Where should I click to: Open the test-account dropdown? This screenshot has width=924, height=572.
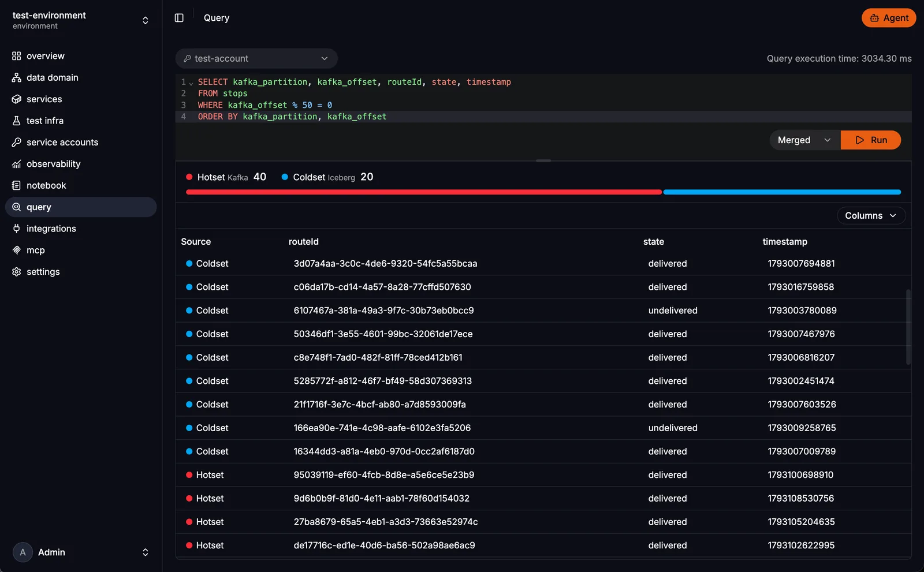coord(256,58)
